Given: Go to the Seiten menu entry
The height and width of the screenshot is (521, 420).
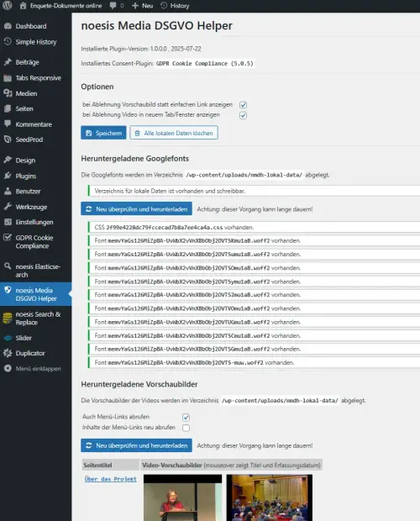Looking at the screenshot, I should [24, 108].
